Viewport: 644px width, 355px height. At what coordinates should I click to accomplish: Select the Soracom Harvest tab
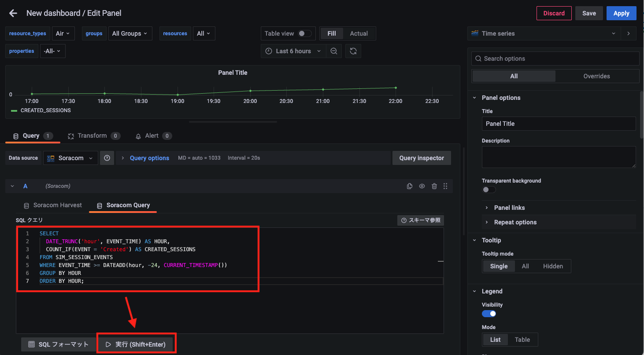coord(53,205)
